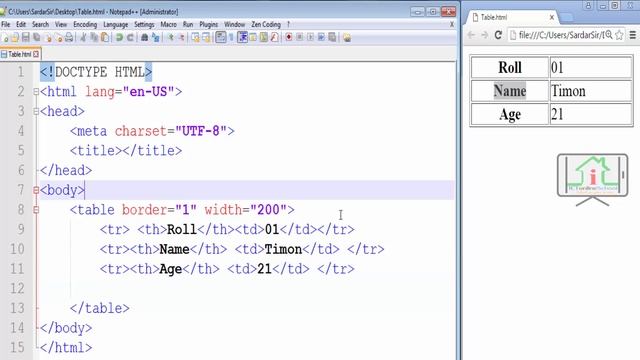
Task: Open the Encoding menu
Action: click(x=85, y=24)
